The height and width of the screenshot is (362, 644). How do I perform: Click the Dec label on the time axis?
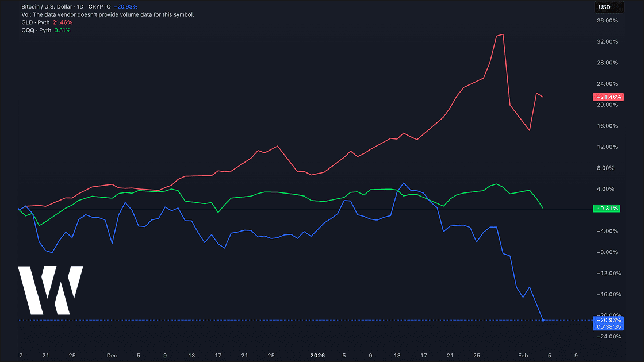click(112, 355)
